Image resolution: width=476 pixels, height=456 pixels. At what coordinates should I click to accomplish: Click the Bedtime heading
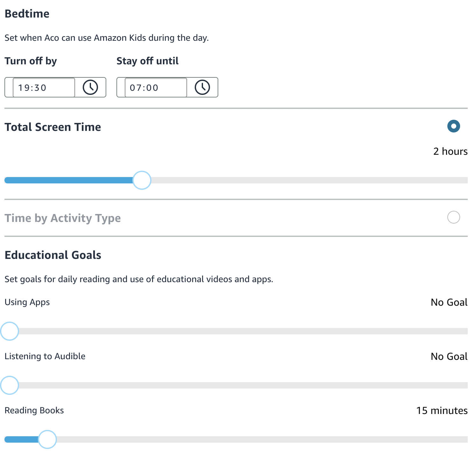[27, 14]
